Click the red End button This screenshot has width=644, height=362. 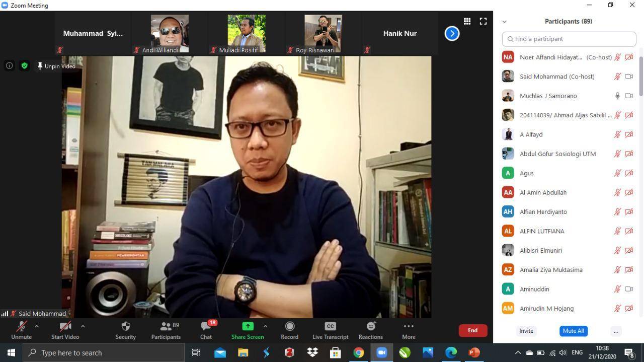coord(472,330)
